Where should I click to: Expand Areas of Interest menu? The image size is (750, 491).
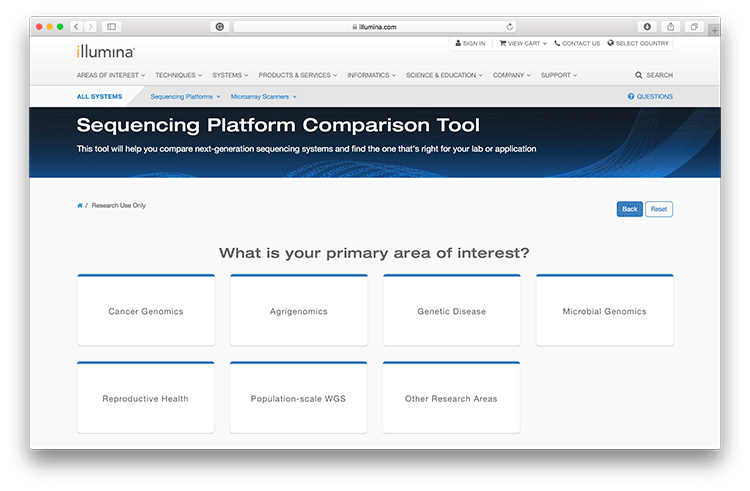click(111, 75)
